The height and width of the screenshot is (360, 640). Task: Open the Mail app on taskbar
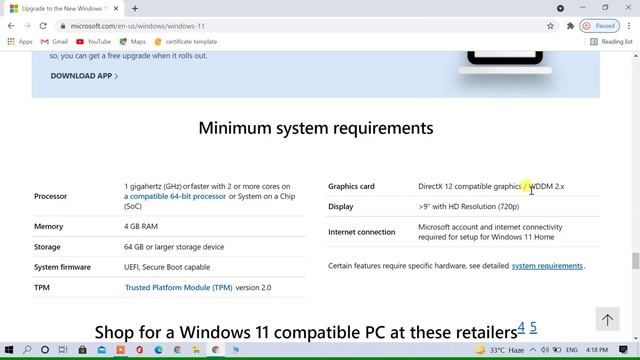point(102,350)
